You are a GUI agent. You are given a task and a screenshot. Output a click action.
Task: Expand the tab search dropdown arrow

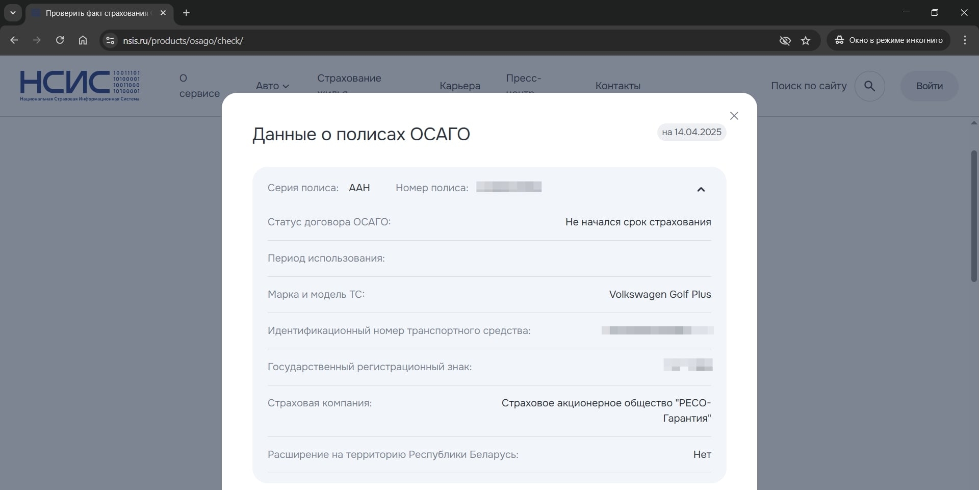point(13,13)
